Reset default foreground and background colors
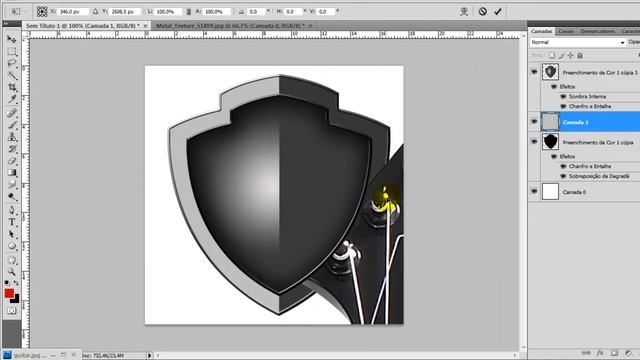The height and width of the screenshot is (360, 640). pos(7,282)
